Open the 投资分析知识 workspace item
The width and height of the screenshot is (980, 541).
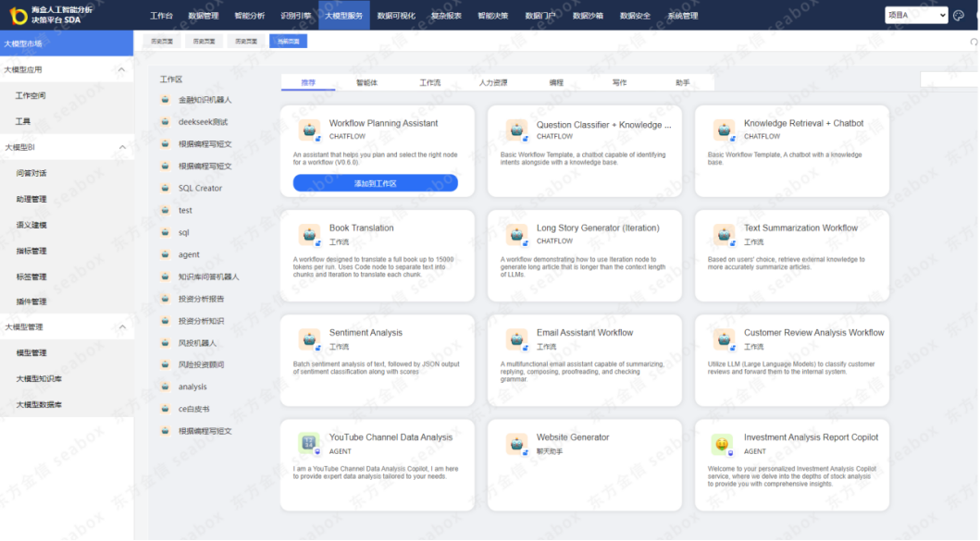tap(201, 321)
